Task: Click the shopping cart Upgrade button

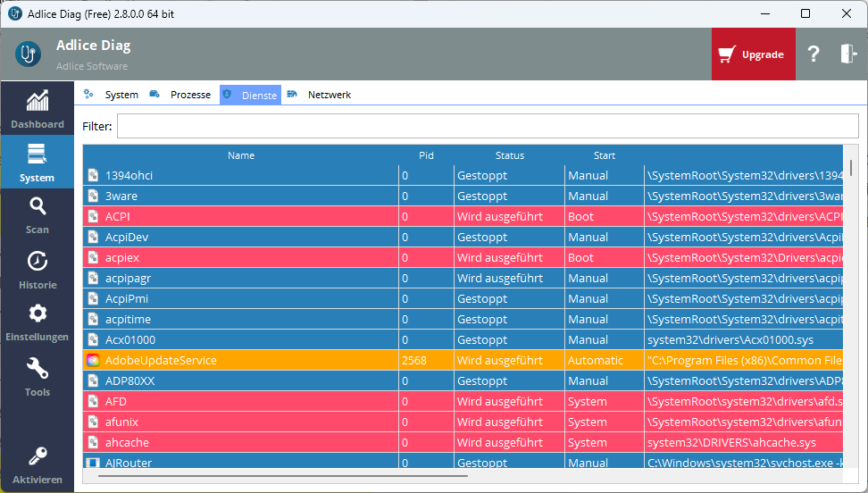Action: pos(753,54)
